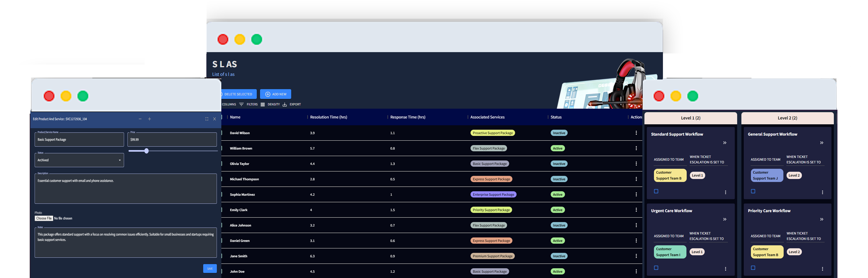Click 'Enterprise Support Package' tag in Sophia Martinez row

point(493,195)
